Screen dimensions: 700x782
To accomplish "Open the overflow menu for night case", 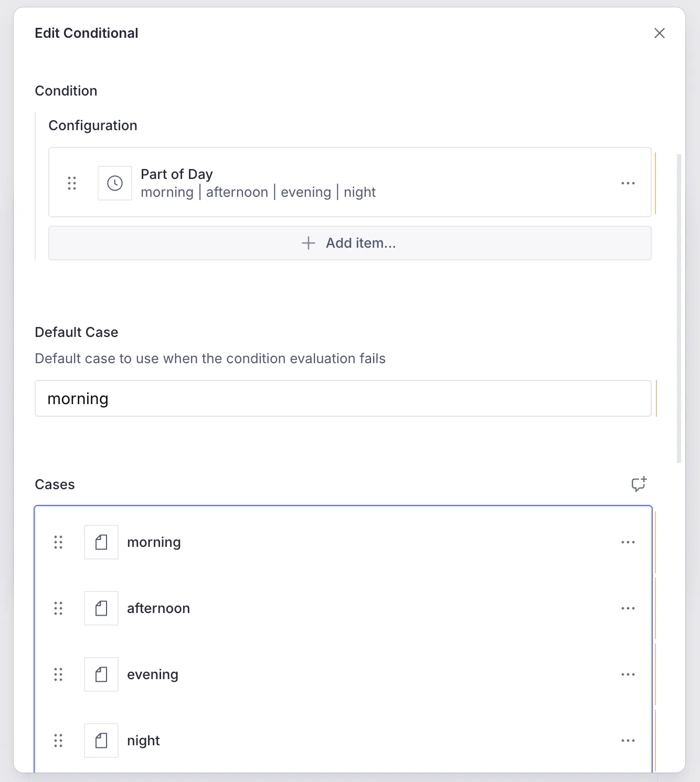I will (628, 741).
